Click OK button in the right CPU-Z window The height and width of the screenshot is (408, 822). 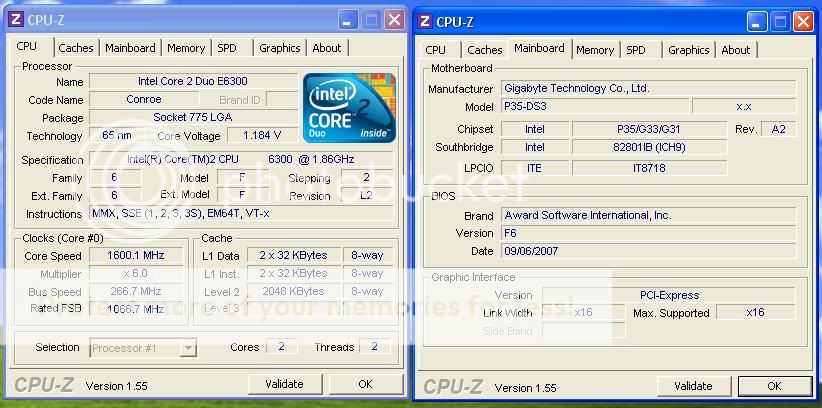[774, 386]
